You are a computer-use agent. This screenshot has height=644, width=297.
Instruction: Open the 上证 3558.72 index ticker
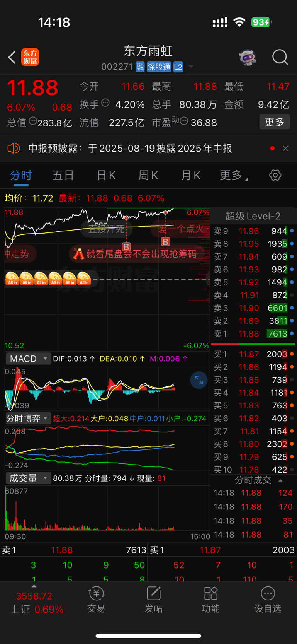37,603
